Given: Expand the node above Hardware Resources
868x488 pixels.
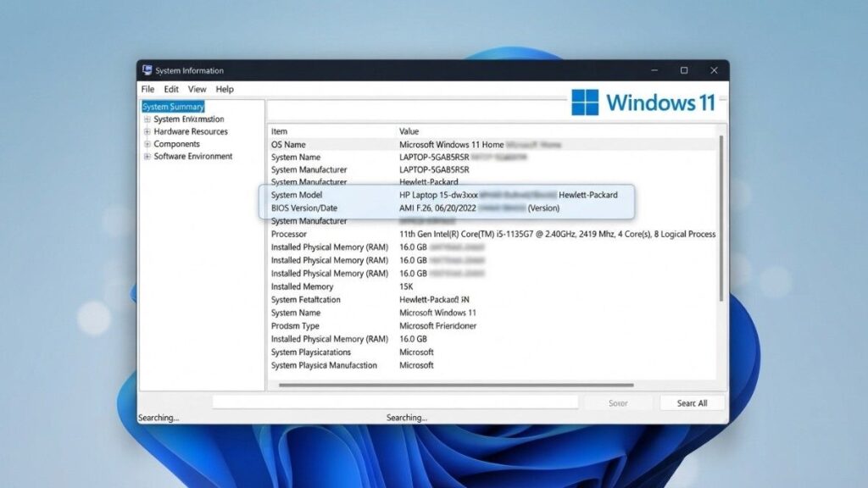Looking at the screenshot, I should (x=147, y=119).
